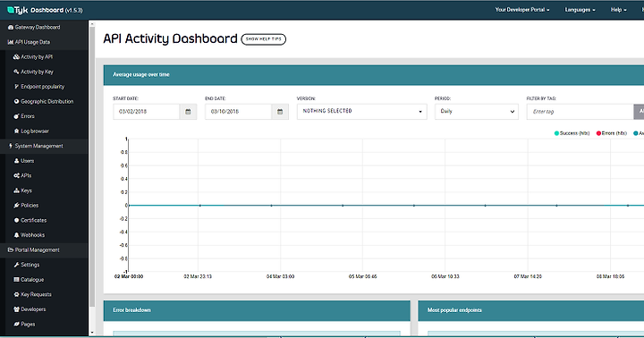Click the API Usage Data chart icon

[x=11, y=42]
